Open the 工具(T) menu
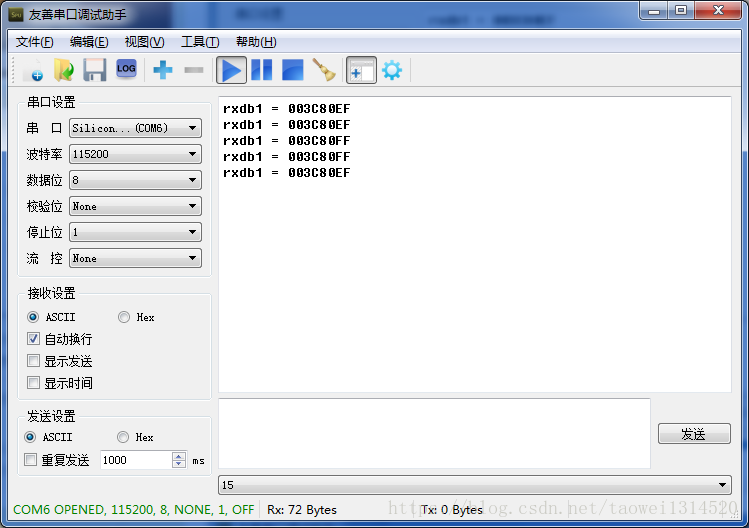This screenshot has width=749, height=528. 200,42
